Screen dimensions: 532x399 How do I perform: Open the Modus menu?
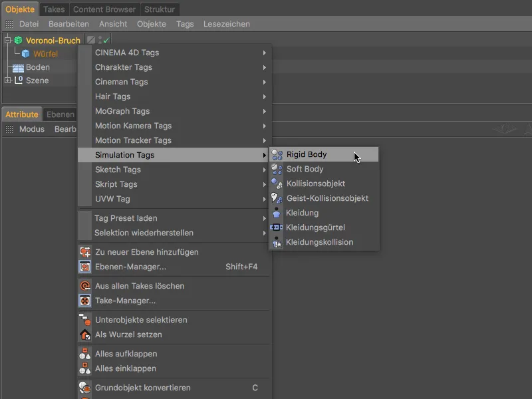pyautogui.click(x=31, y=129)
